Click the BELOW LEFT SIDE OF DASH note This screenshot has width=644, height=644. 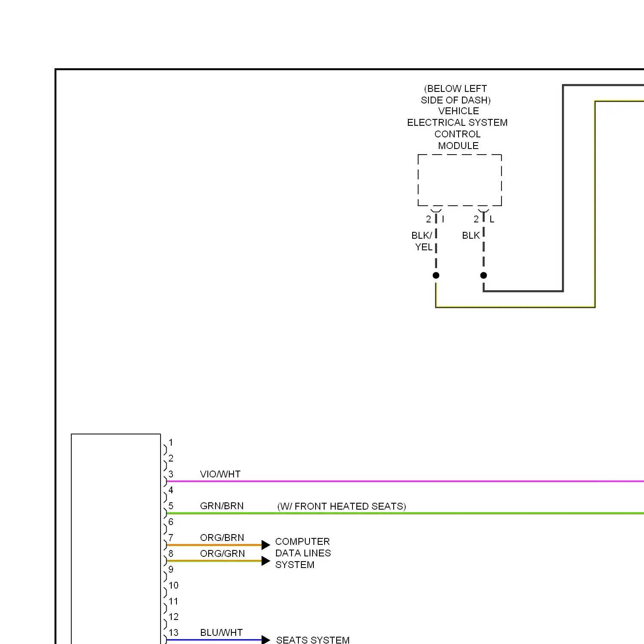[x=456, y=94]
